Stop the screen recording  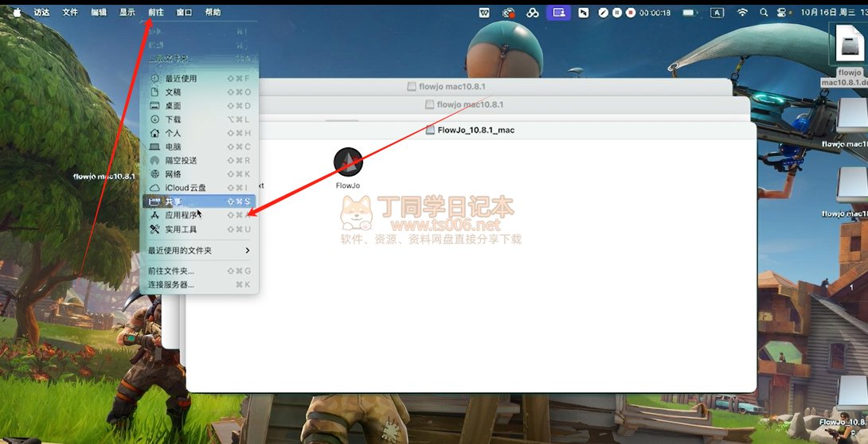(x=631, y=12)
